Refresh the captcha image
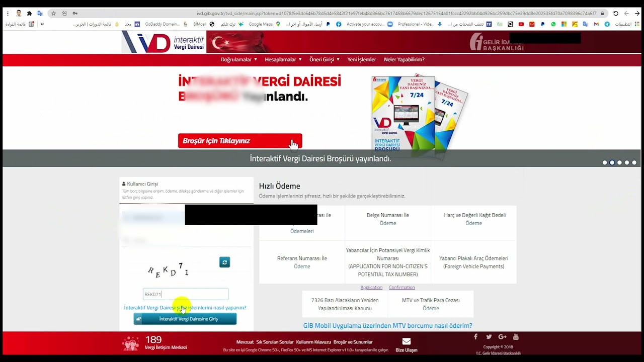 pyautogui.click(x=224, y=262)
